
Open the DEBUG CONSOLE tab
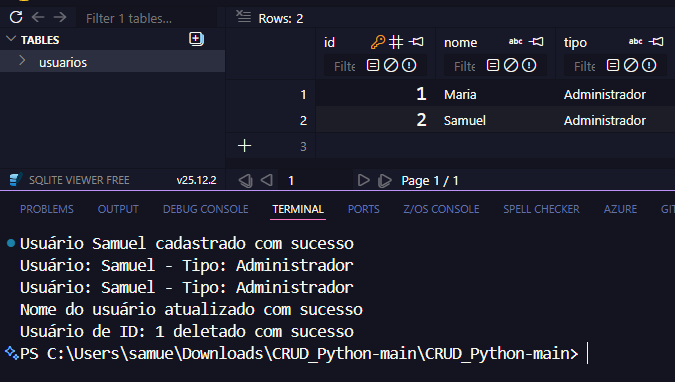pyautogui.click(x=205, y=209)
